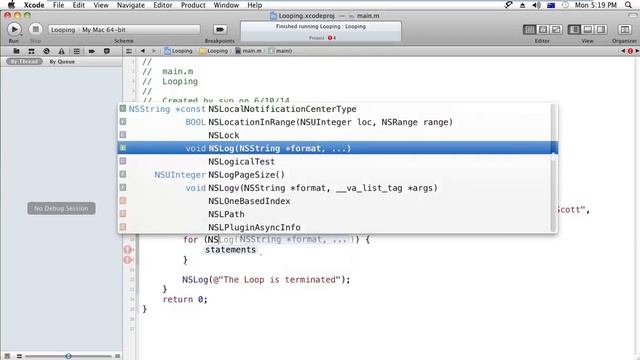Open the volume menu bar icon

[536, 5]
